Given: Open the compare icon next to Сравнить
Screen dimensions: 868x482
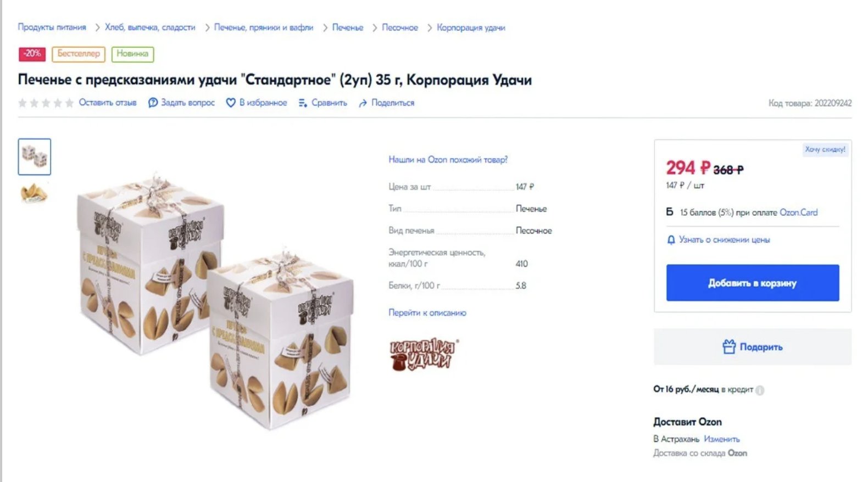Looking at the screenshot, I should click(302, 103).
